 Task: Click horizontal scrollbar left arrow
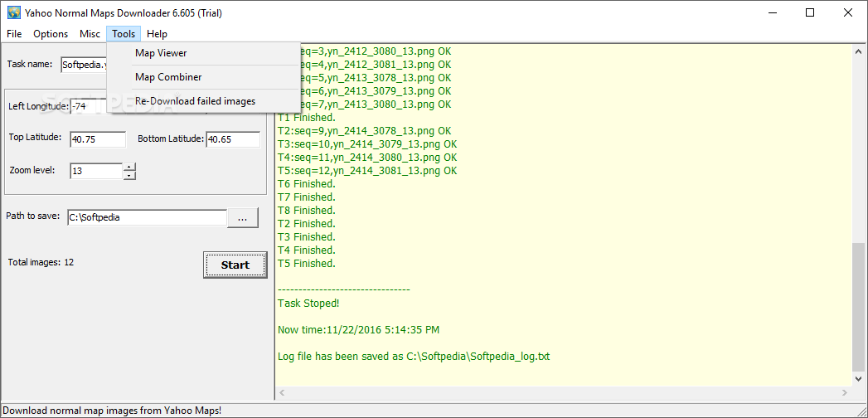(x=281, y=392)
